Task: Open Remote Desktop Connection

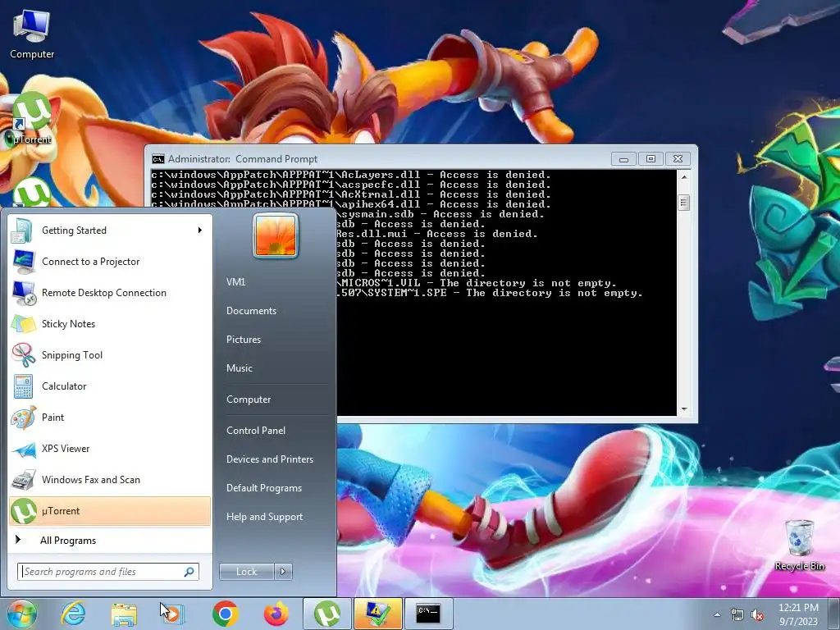Action: coord(110,293)
